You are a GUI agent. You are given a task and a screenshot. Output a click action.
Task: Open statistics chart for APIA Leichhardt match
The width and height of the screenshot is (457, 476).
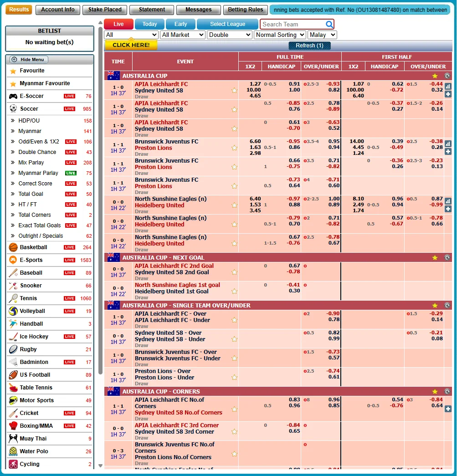pyautogui.click(x=448, y=87)
